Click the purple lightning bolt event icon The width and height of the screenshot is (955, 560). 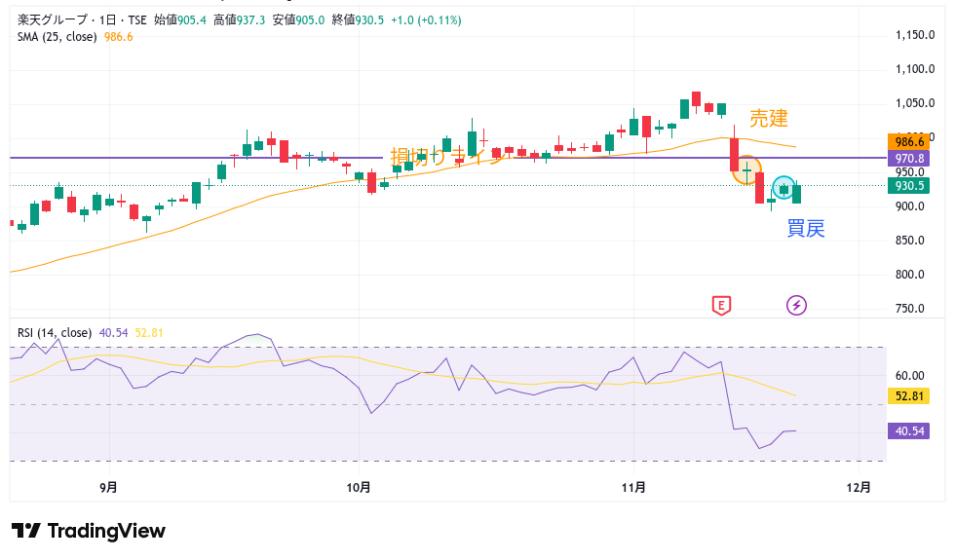pos(796,306)
